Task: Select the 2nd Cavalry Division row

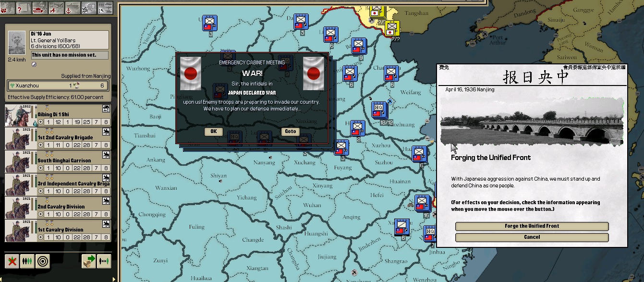Action: click(x=58, y=208)
